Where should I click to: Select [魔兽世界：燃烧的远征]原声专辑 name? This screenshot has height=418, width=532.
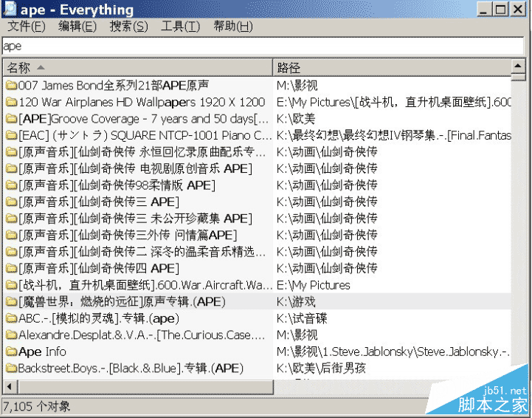pos(122,302)
